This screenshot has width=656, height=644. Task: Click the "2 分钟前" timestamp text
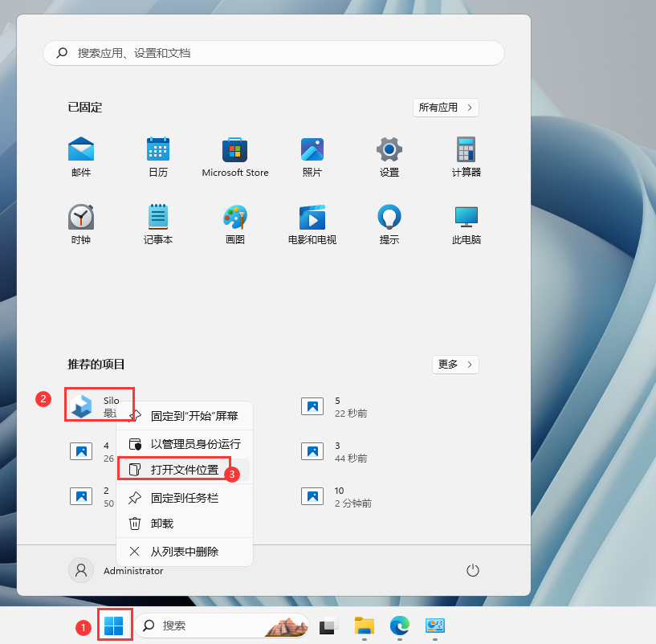[x=353, y=503]
